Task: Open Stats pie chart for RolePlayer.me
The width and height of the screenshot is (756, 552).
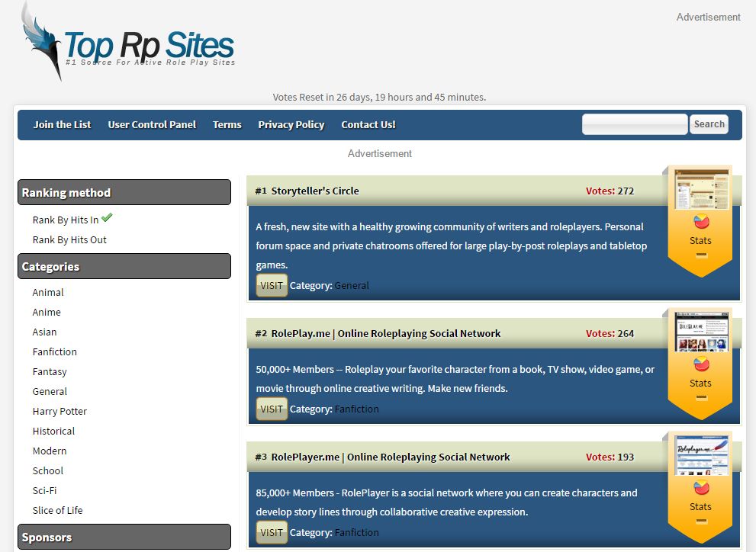Action: (701, 487)
